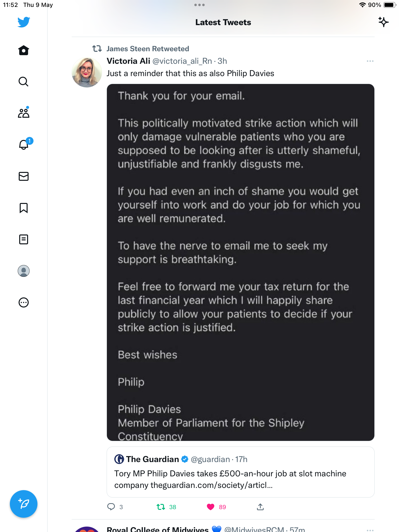This screenshot has height=532, width=399.
Task: Open Profile avatar icon in sidebar
Action: pyautogui.click(x=24, y=271)
